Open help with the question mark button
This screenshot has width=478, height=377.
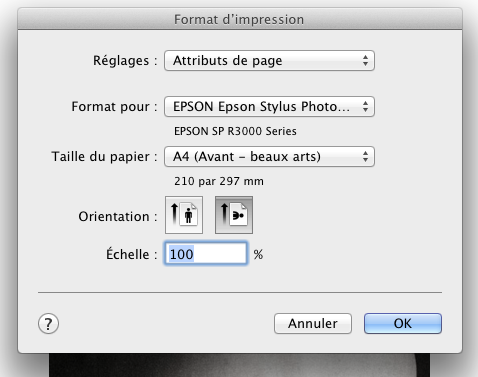click(48, 323)
